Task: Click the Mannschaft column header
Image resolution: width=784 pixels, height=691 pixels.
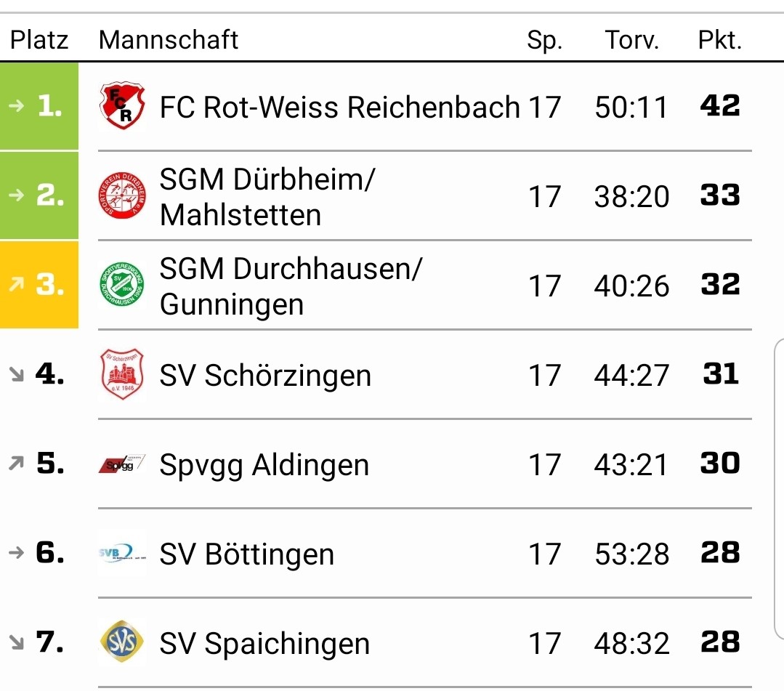Action: (169, 40)
